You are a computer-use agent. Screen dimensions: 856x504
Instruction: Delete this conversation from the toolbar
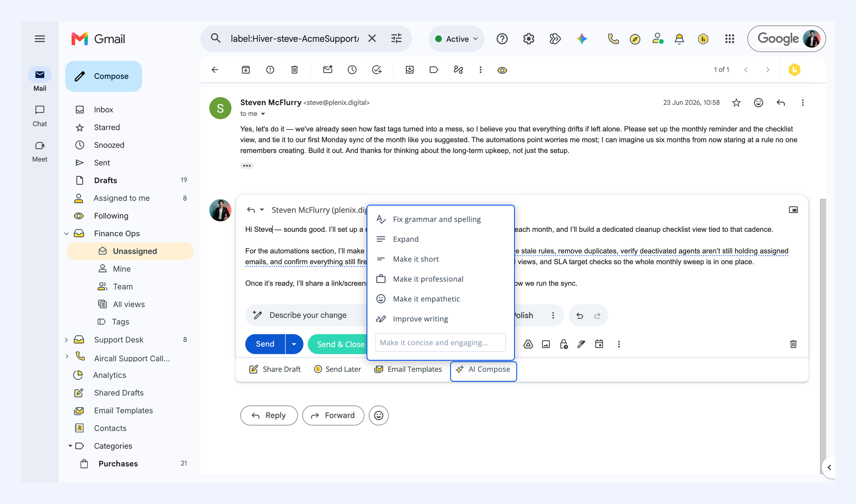[x=295, y=70]
